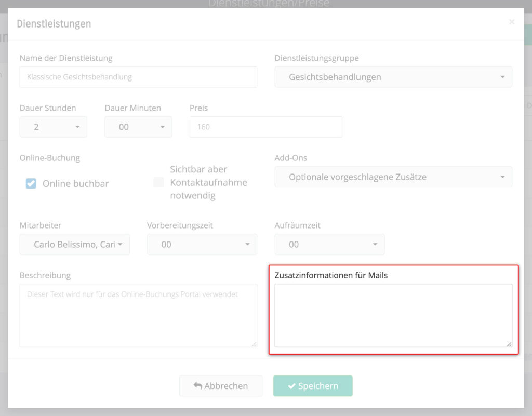The height and width of the screenshot is (416, 532).
Task: Open the Dauer Minuten dropdown
Action: point(138,127)
